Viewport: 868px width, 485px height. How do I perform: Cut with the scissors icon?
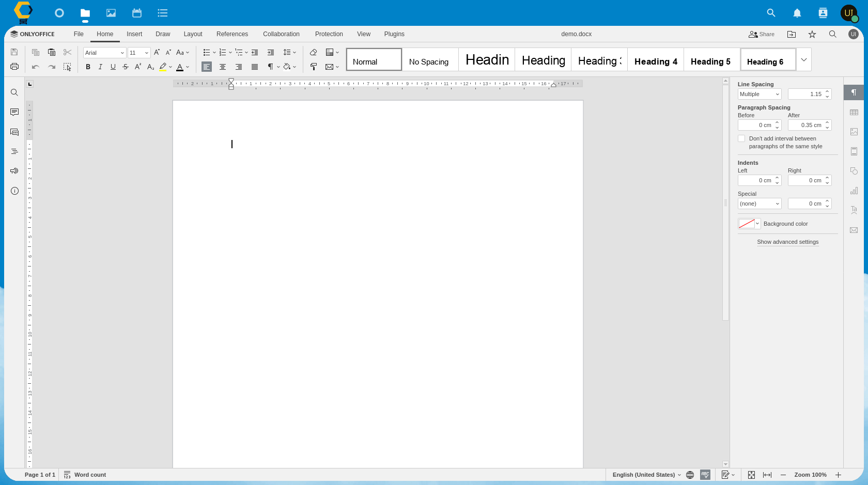[x=67, y=52]
